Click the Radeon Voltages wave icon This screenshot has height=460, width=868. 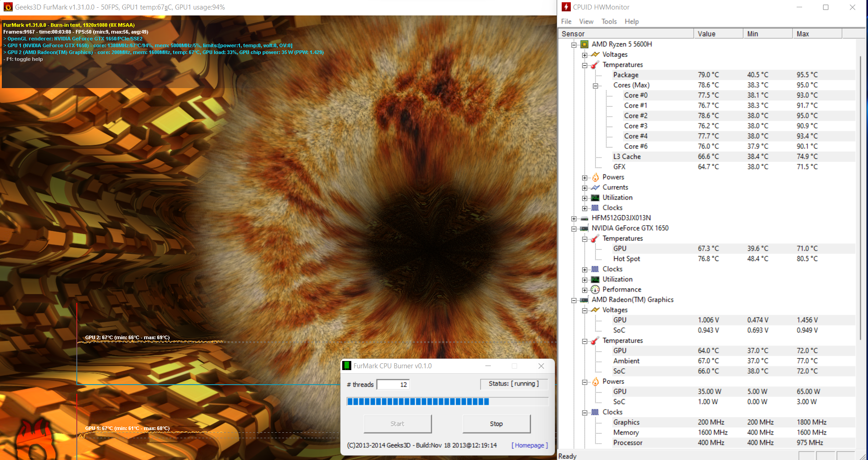click(595, 310)
